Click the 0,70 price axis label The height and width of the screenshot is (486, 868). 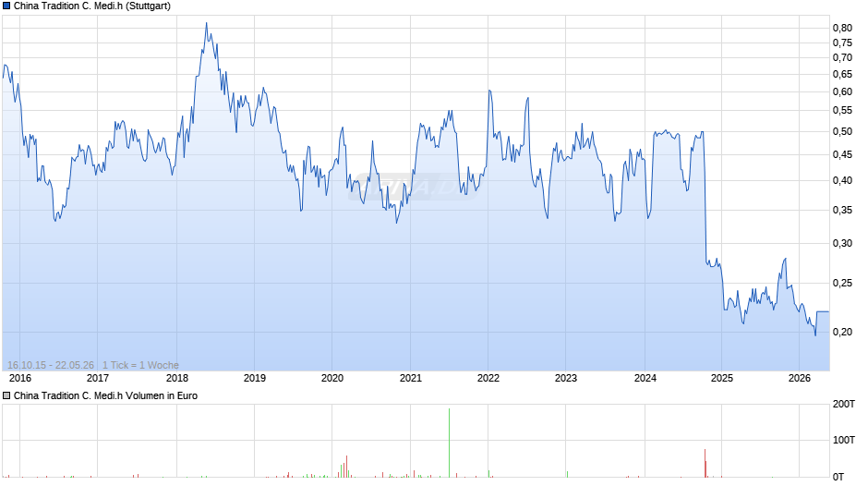[x=842, y=57]
